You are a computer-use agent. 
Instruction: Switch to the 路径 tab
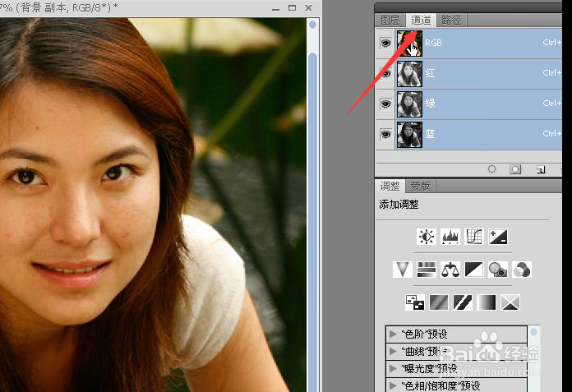click(451, 20)
